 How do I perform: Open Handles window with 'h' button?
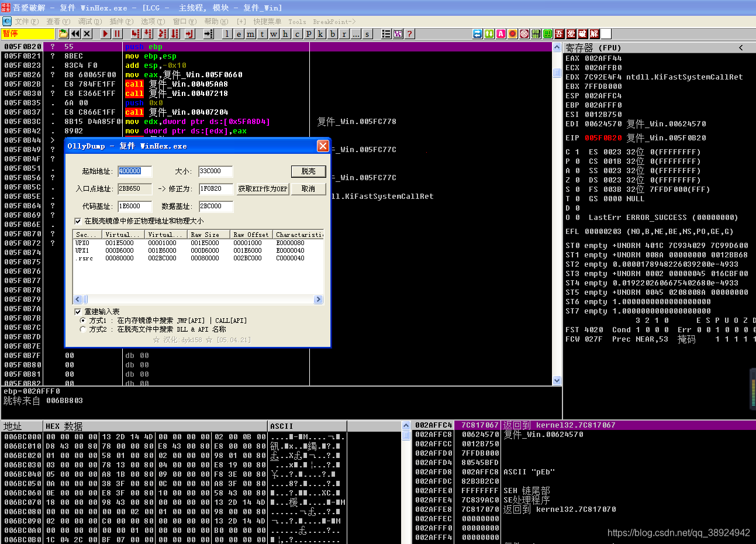tap(285, 34)
